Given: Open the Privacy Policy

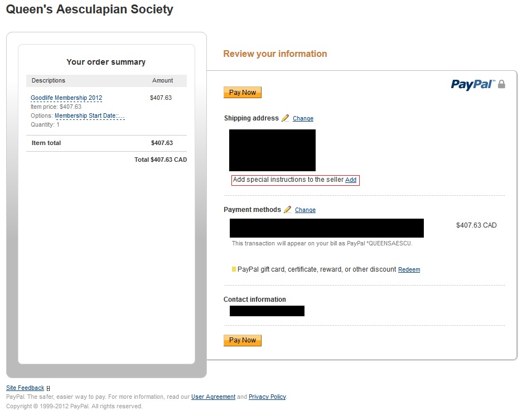Looking at the screenshot, I should 267,397.
